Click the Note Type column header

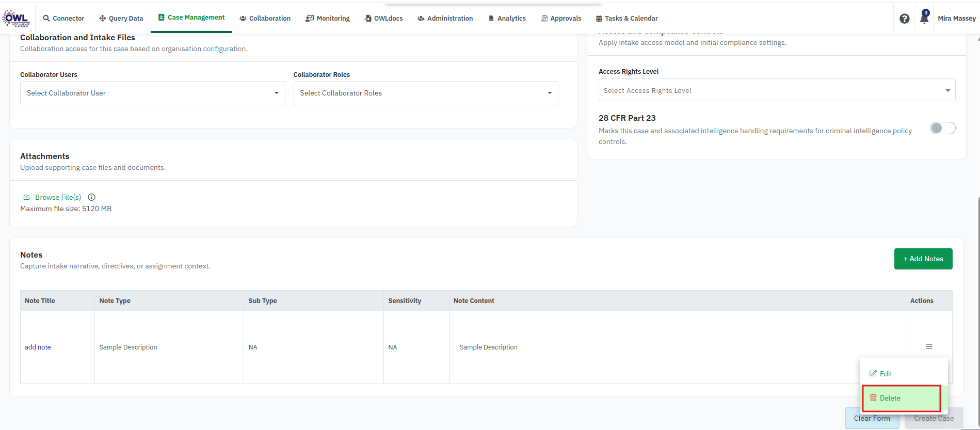(x=169, y=300)
